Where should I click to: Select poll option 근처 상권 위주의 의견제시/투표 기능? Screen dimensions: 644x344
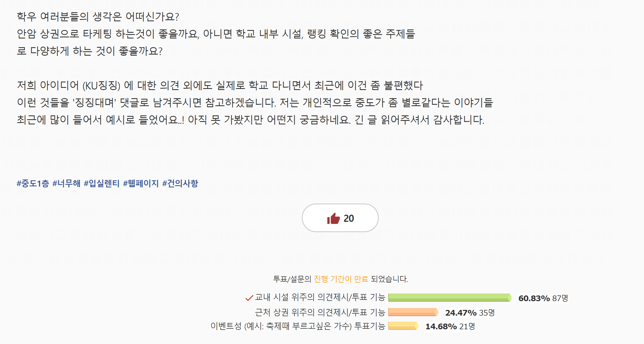pos(320,312)
